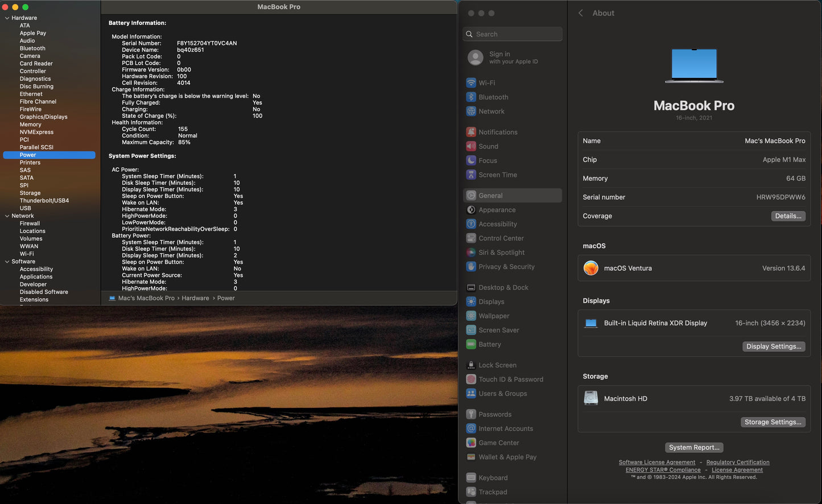Open Desktop & Dock icon
This screenshot has width=822, height=504.
coord(471,288)
